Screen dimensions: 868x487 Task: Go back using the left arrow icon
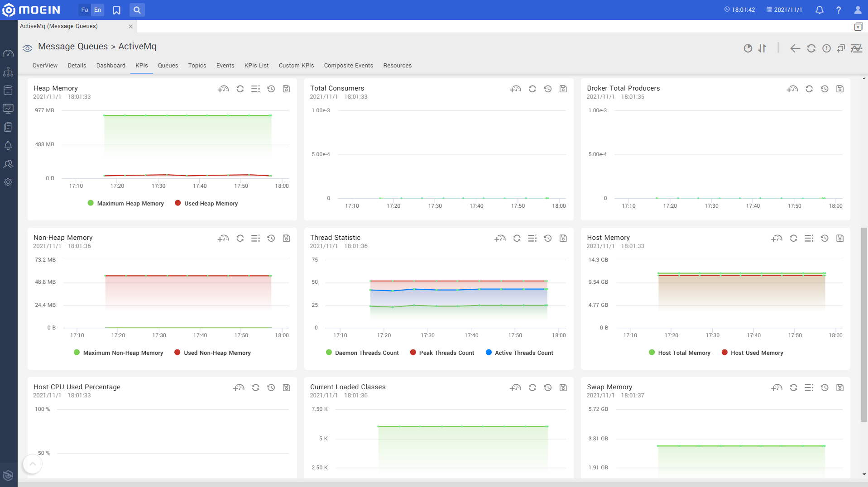coord(795,48)
